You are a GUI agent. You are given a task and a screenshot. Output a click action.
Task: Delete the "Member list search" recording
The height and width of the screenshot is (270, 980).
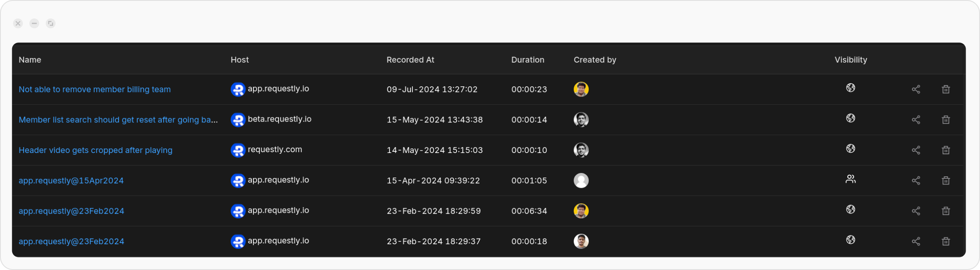pos(946,119)
